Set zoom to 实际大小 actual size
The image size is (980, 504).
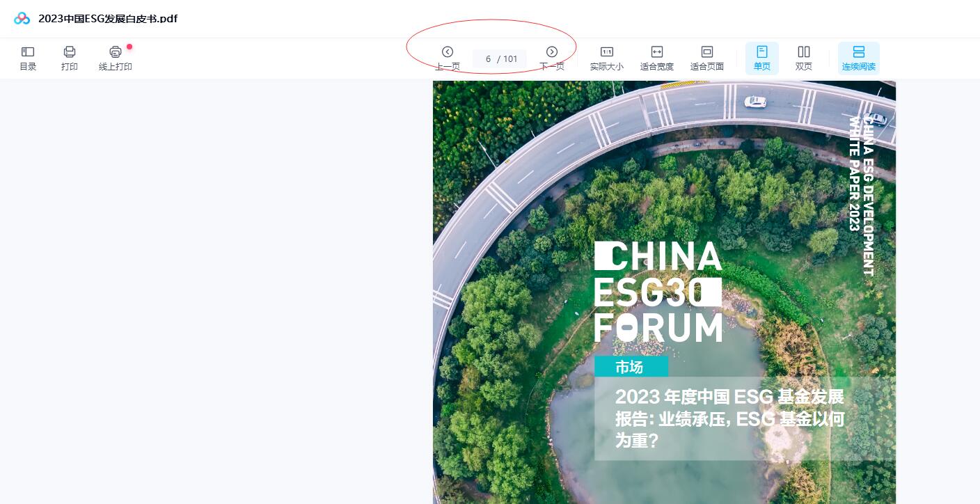tap(607, 58)
